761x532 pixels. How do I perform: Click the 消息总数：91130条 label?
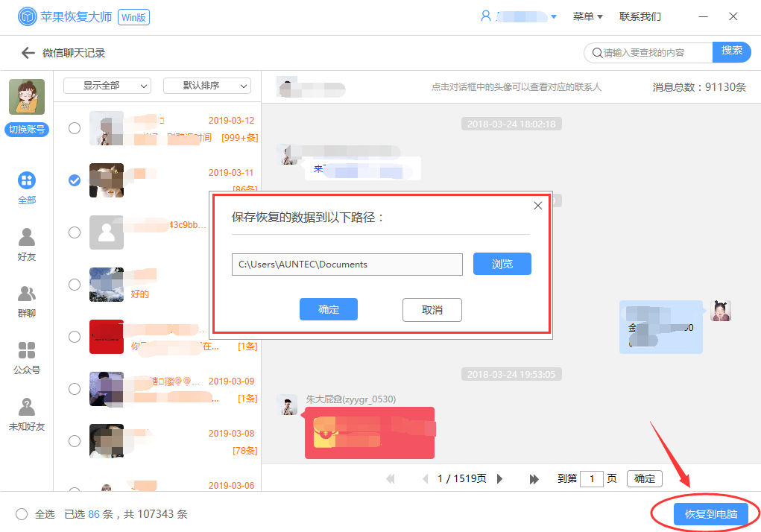click(699, 87)
